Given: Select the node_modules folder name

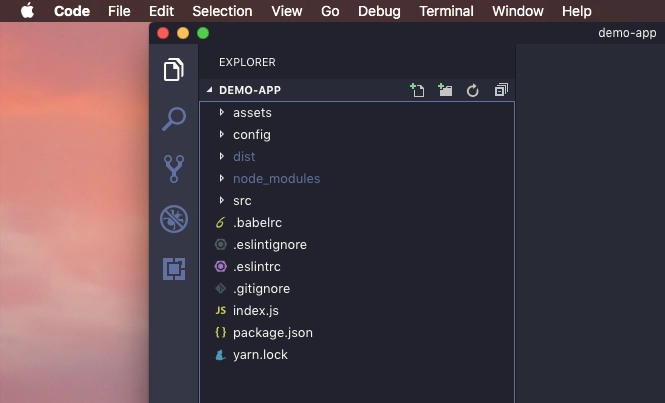Looking at the screenshot, I should tap(277, 179).
